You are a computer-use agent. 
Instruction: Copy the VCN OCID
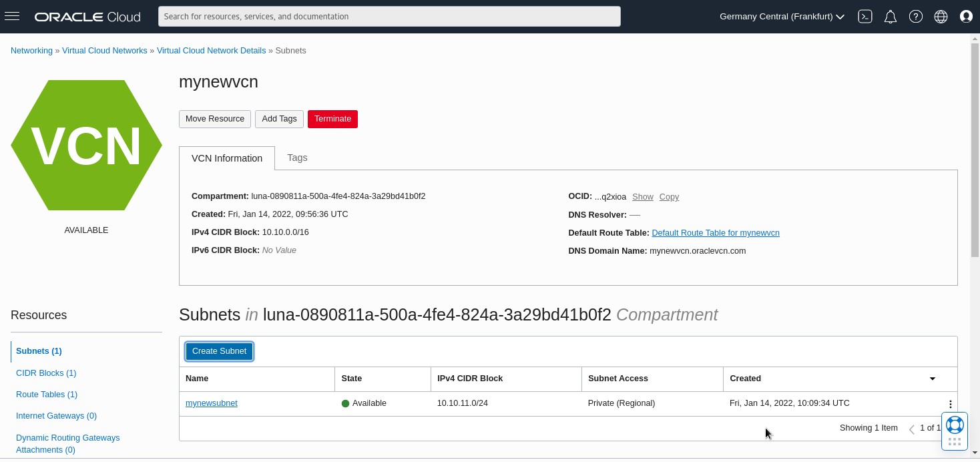click(669, 196)
